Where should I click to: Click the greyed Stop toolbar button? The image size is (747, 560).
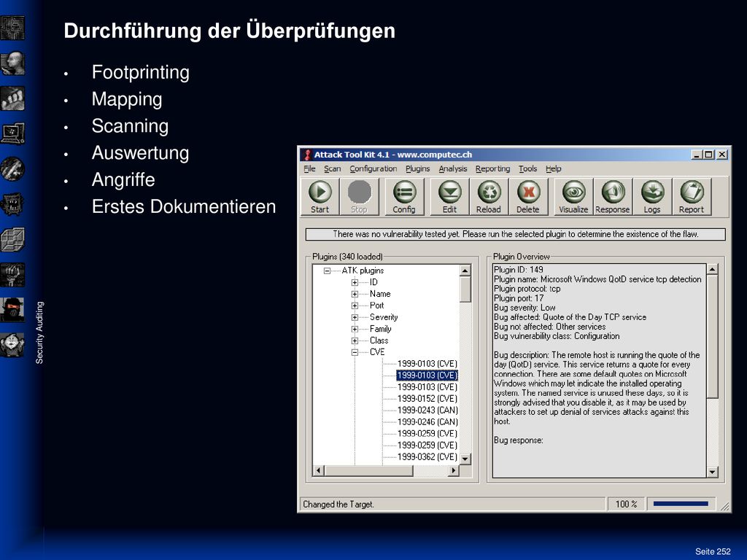pos(359,197)
